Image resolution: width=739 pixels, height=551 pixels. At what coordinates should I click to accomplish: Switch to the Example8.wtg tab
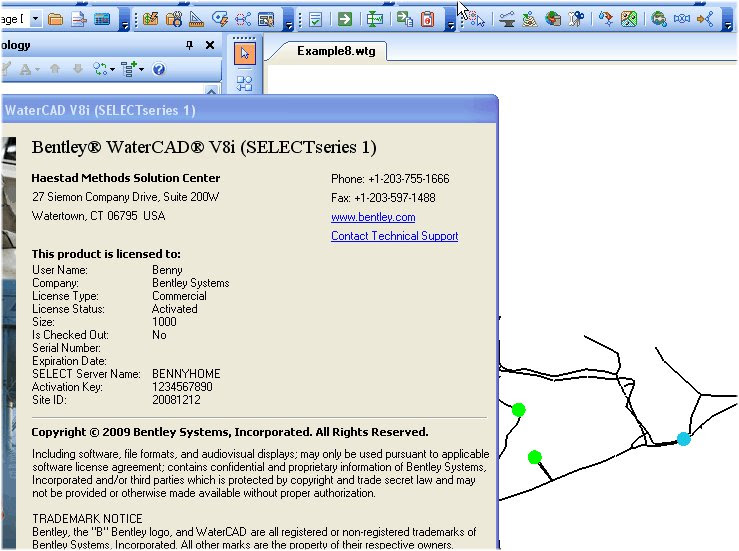[336, 51]
